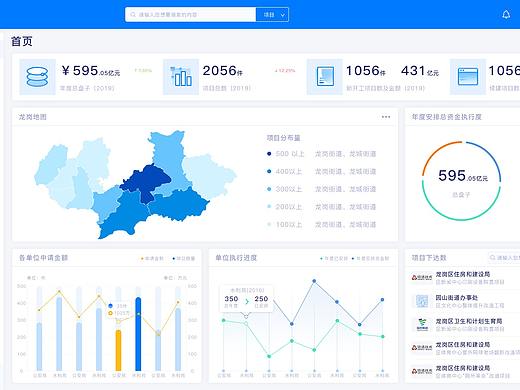Click the 2056件 project count
This screenshot has height=390, width=520.
(222, 71)
